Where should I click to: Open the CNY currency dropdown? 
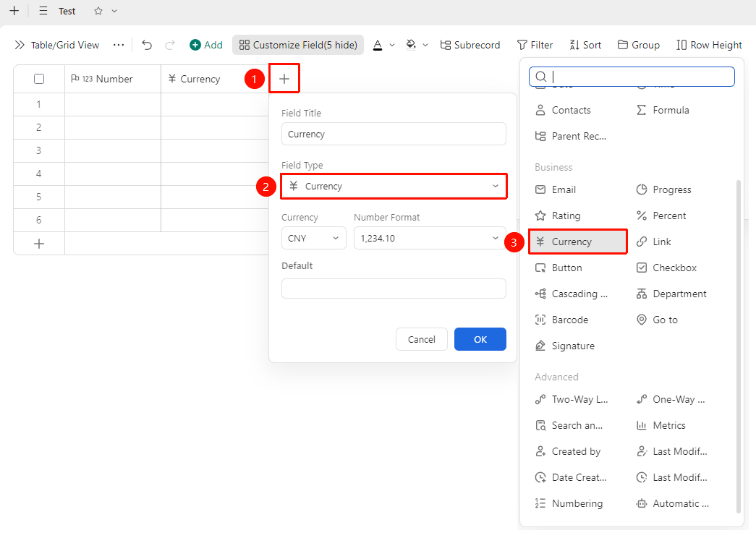coord(314,238)
